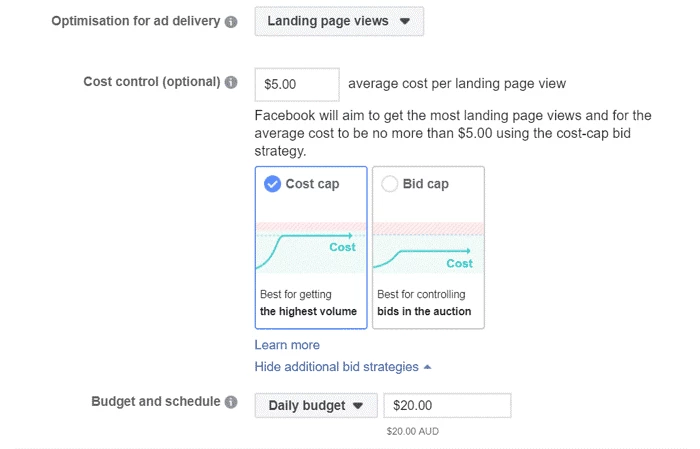Click the Daily budget dropdown arrow
700x449 pixels.
[x=358, y=406]
